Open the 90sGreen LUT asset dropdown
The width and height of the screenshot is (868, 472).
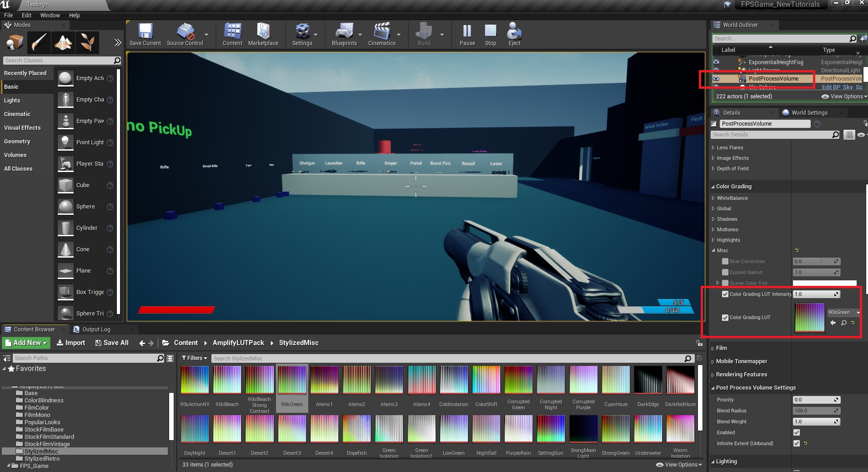843,313
